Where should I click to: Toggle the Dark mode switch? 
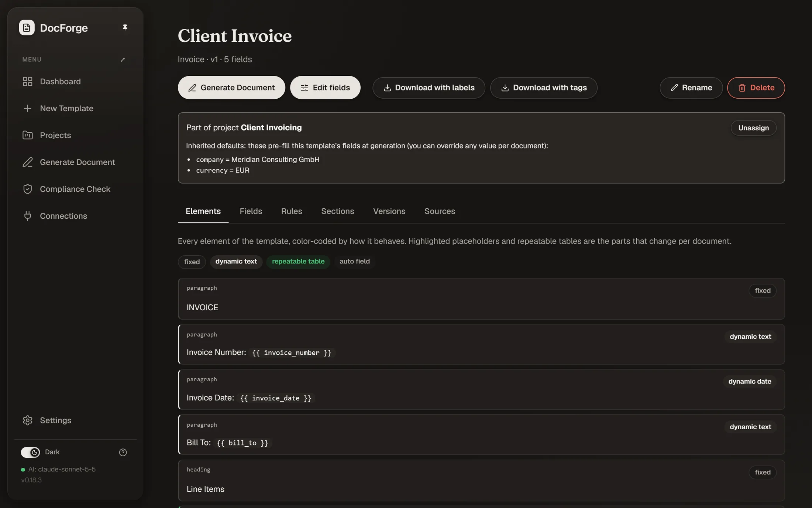point(30,452)
